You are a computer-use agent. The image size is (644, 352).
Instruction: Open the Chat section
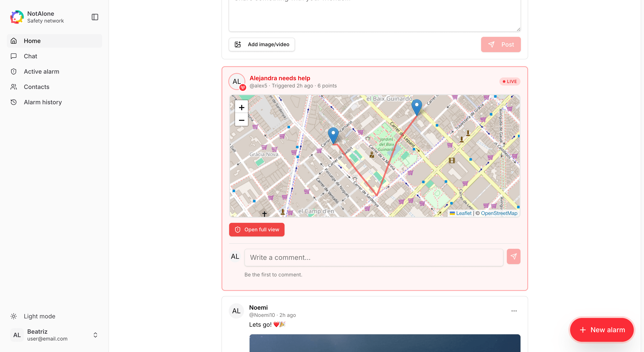(x=55, y=56)
